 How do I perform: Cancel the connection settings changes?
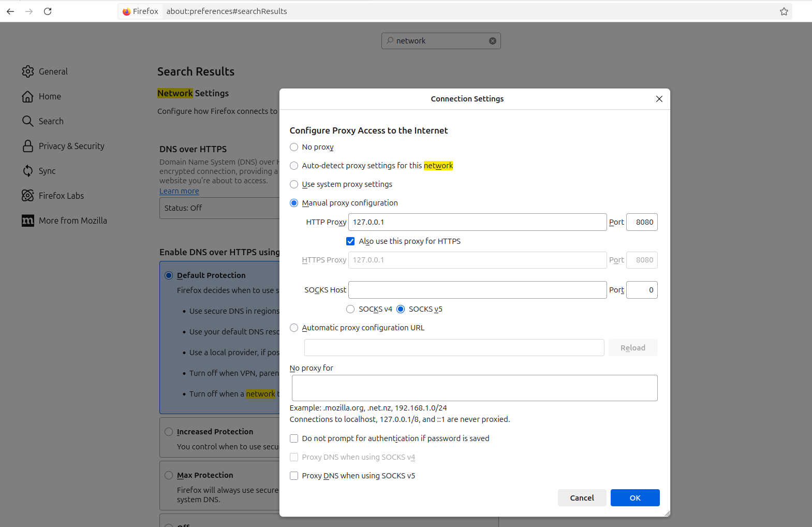point(582,497)
